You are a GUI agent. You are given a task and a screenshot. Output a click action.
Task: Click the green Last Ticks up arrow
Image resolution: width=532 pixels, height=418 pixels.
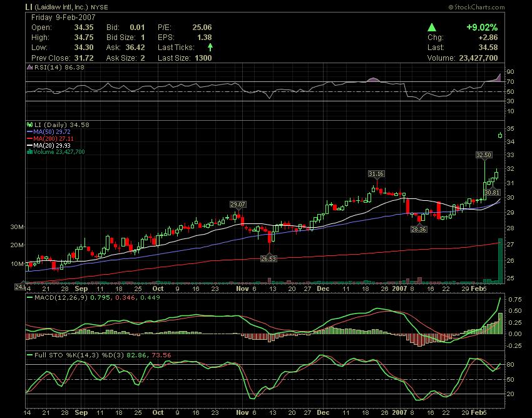point(210,47)
